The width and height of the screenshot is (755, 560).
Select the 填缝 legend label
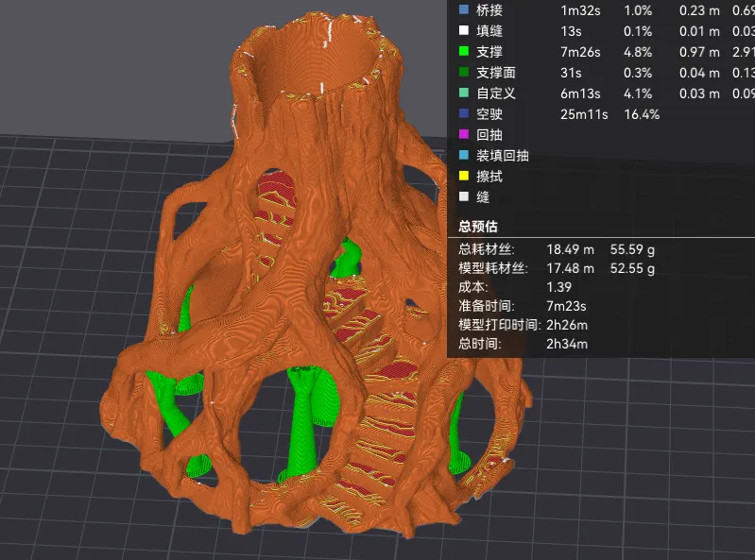tap(489, 31)
